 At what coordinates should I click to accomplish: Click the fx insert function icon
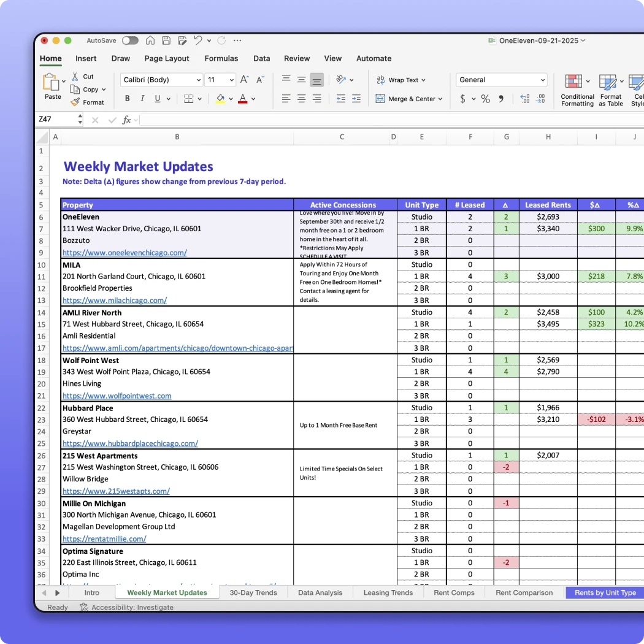tap(126, 120)
